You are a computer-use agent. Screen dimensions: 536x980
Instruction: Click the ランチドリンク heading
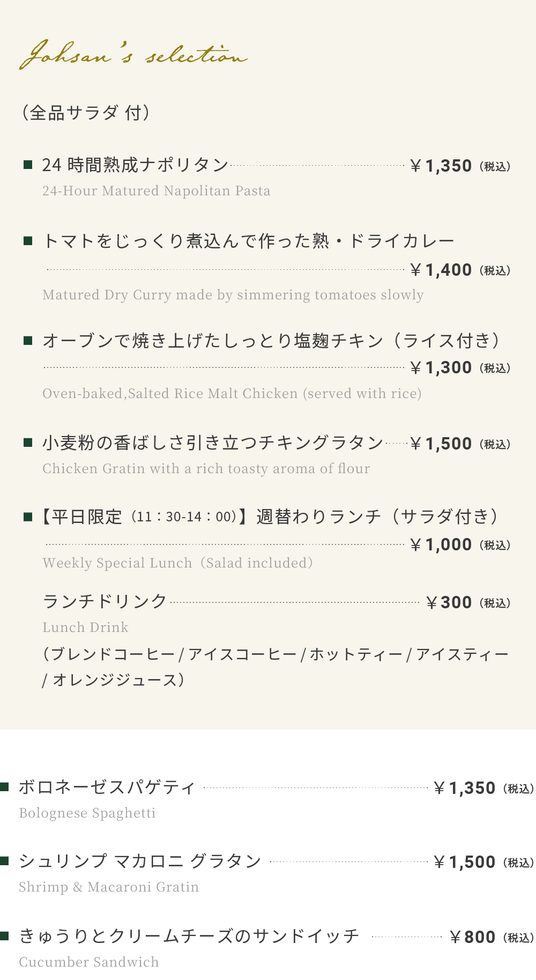[105, 601]
